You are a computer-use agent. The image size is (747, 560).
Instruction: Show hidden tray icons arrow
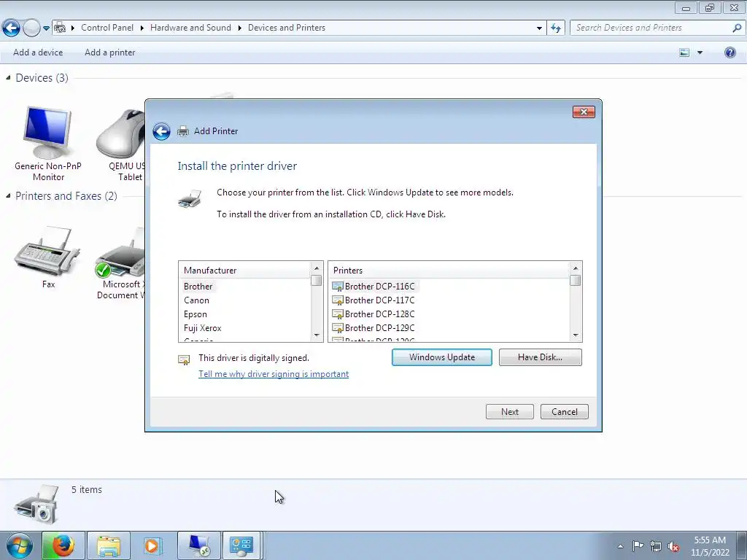point(620,546)
